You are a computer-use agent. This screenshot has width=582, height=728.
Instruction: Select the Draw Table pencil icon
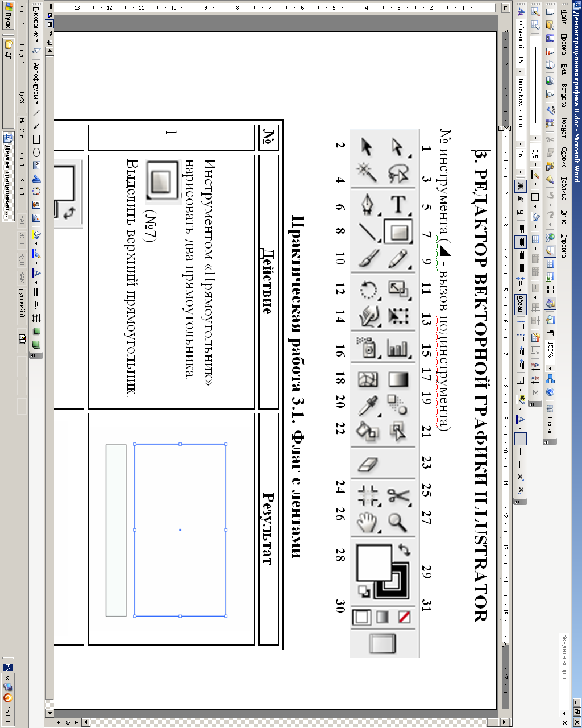pyautogui.click(x=535, y=11)
